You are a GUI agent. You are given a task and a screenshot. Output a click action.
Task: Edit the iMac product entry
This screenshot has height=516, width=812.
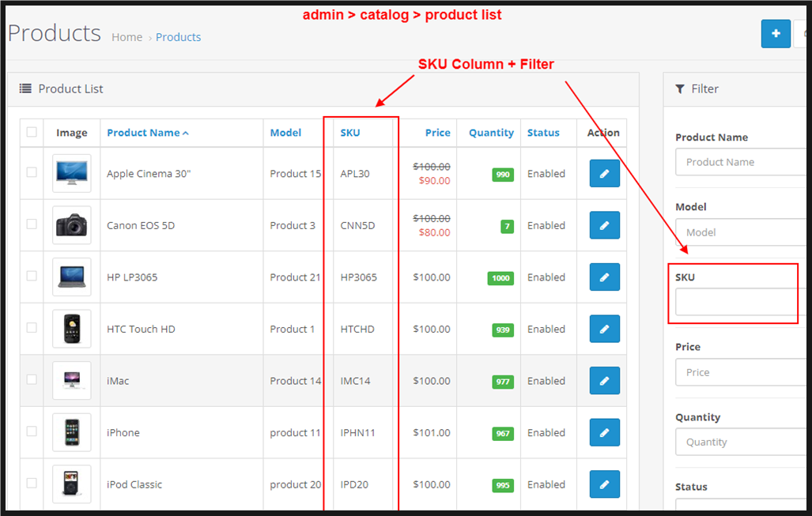[604, 381]
